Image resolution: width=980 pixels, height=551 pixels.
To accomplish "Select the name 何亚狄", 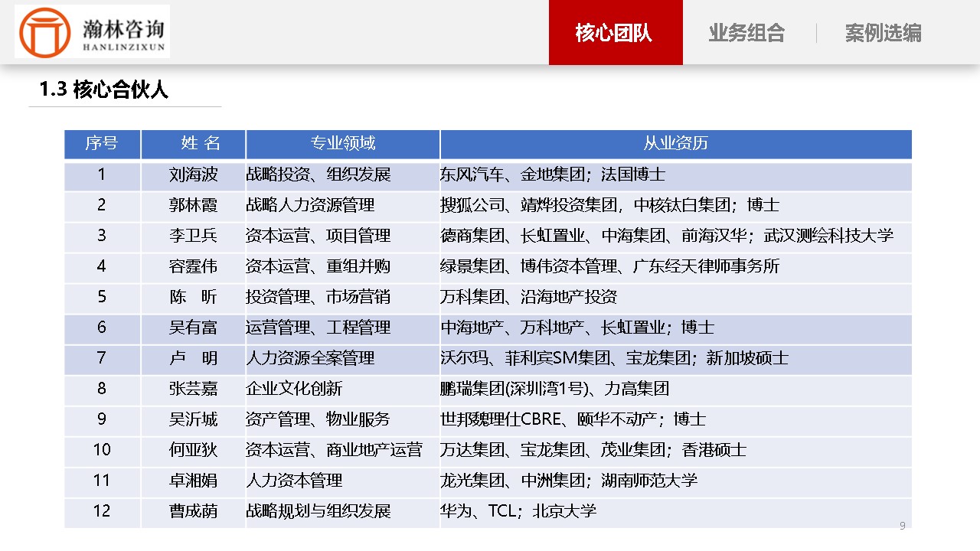I will 193,450.
